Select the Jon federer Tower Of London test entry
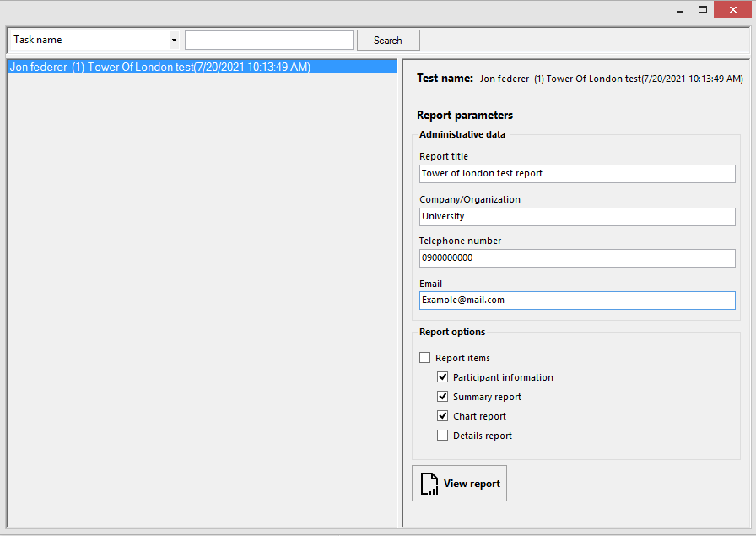Viewport: 756px width, 536px height. click(x=202, y=67)
